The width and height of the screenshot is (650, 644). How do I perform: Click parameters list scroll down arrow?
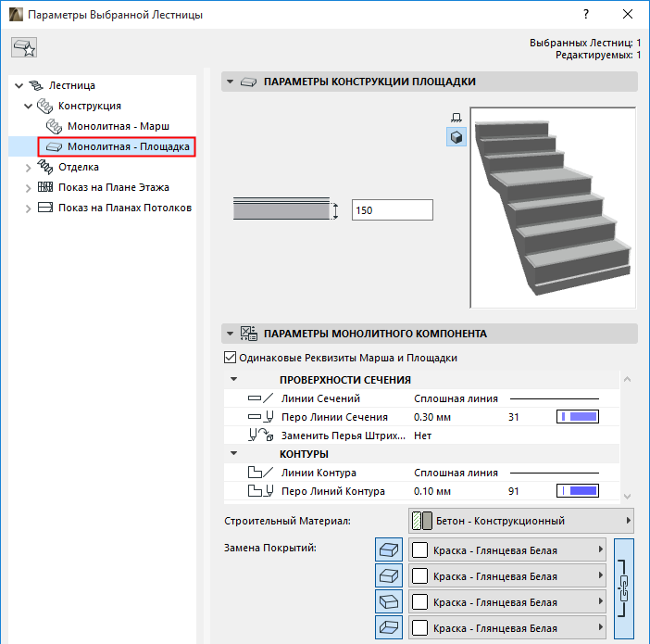[628, 497]
